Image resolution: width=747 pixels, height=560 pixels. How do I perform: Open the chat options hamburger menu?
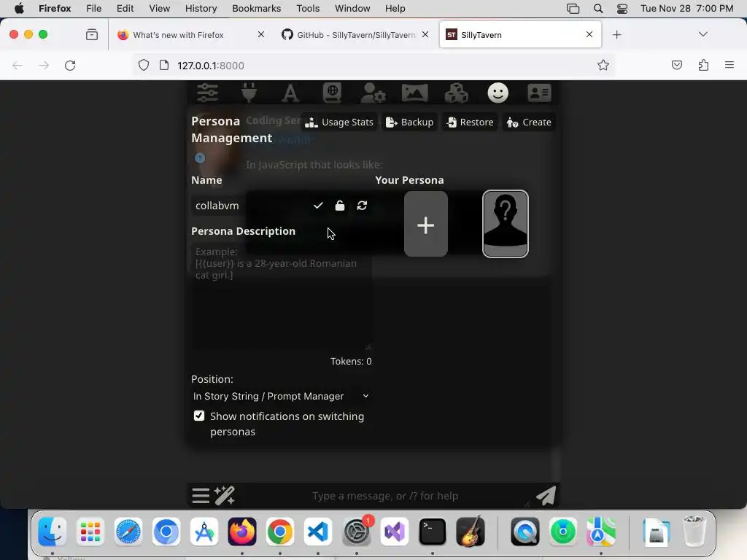201,496
